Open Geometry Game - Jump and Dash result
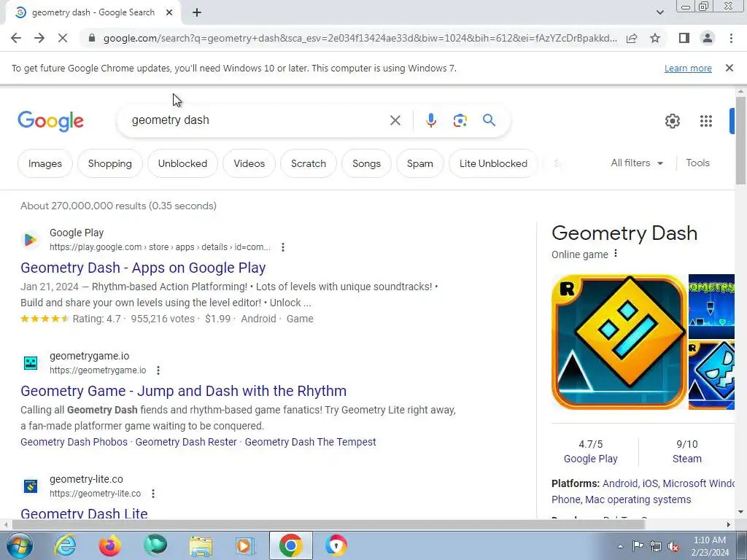The height and width of the screenshot is (560, 747). (x=183, y=391)
